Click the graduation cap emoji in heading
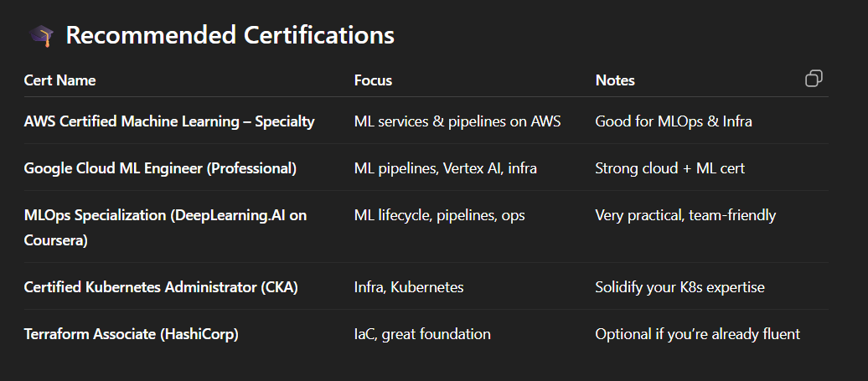Screen dimensions: 868x381 (x=41, y=36)
